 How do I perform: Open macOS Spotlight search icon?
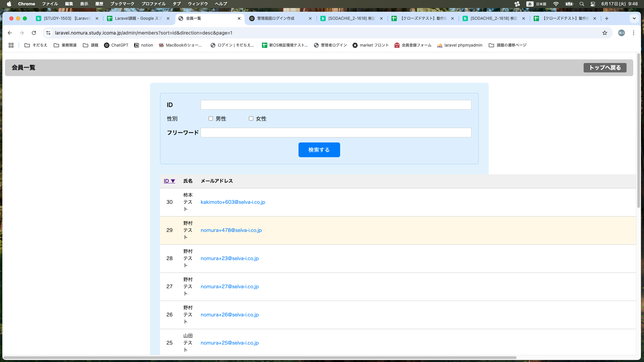(x=582, y=4)
